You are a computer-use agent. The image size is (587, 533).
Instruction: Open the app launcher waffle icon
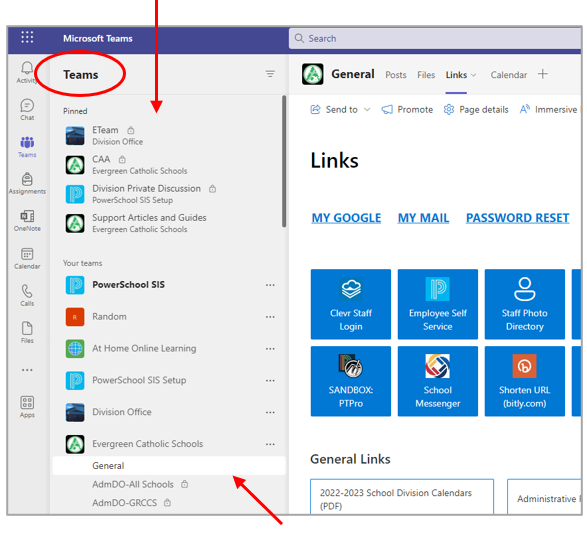pos(27,37)
